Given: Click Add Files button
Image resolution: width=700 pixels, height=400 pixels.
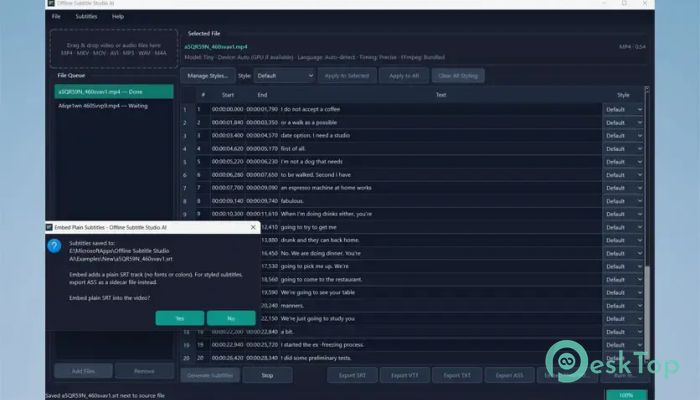Looking at the screenshot, I should tap(83, 371).
